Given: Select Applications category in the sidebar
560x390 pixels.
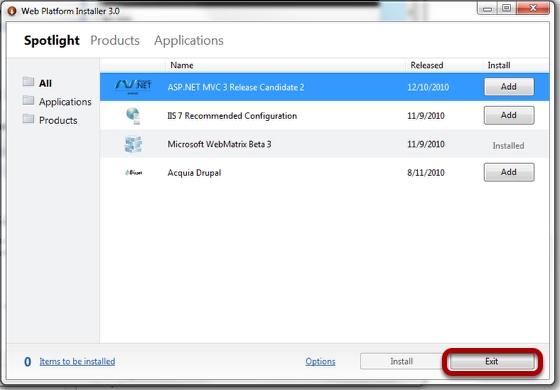Looking at the screenshot, I should 65,102.
